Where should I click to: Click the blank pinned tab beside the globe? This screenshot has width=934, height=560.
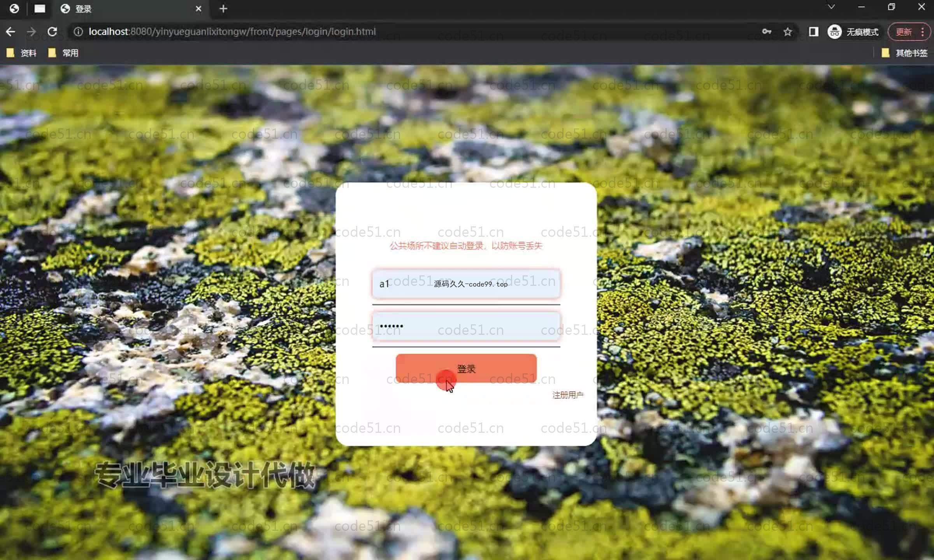(40, 9)
